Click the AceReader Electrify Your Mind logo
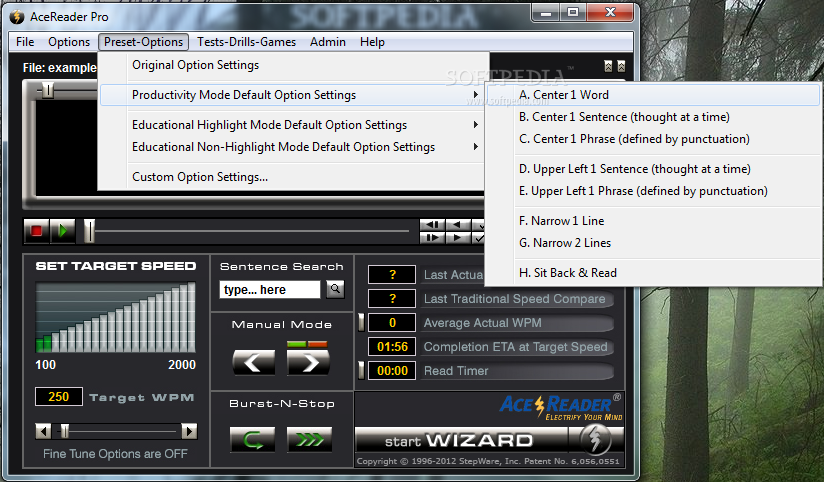 tap(561, 407)
